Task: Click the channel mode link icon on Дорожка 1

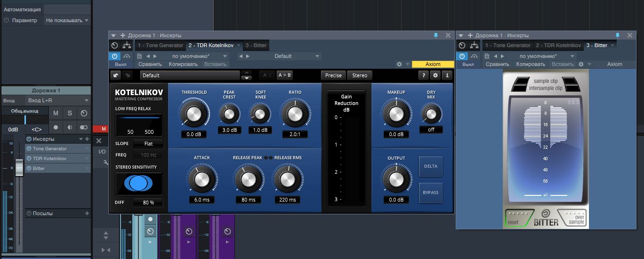Action: point(84,127)
